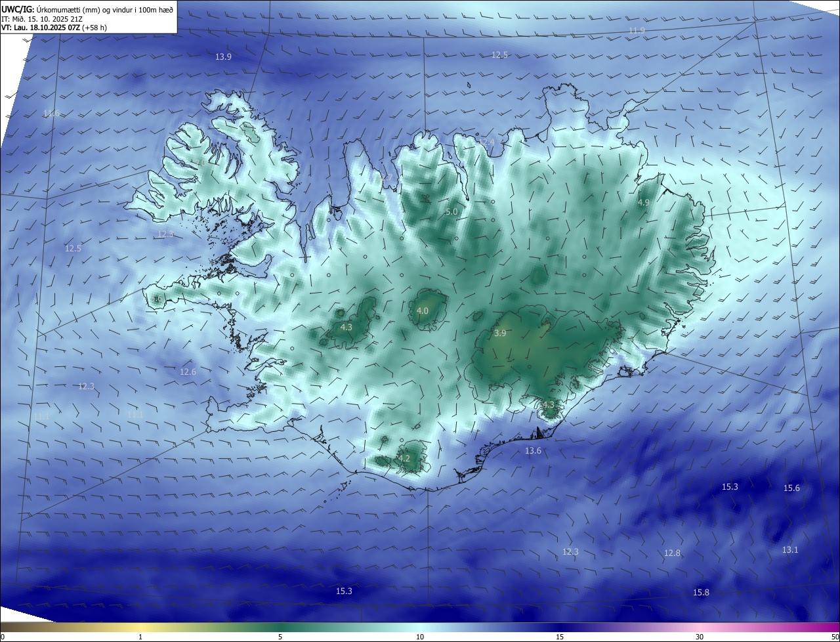Click the 13.9 value label on the map
This screenshot has width=840, height=642.
(x=223, y=57)
